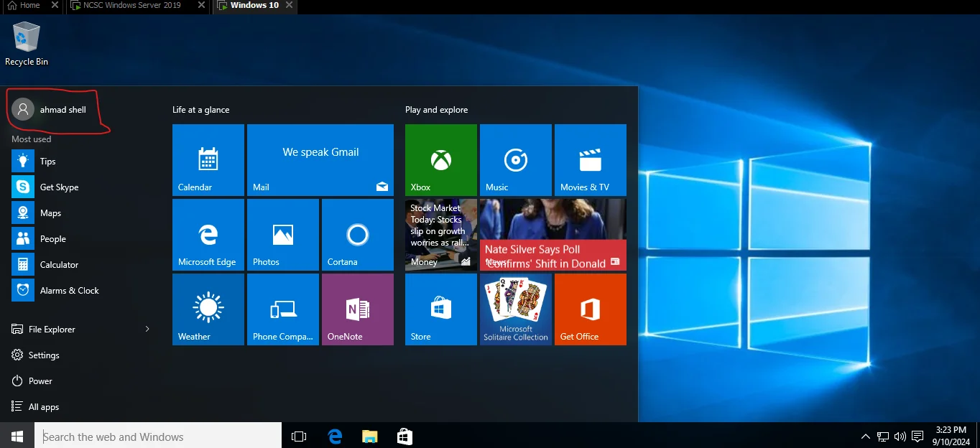
Task: Open the Nate Silver news tile
Action: coord(553,235)
